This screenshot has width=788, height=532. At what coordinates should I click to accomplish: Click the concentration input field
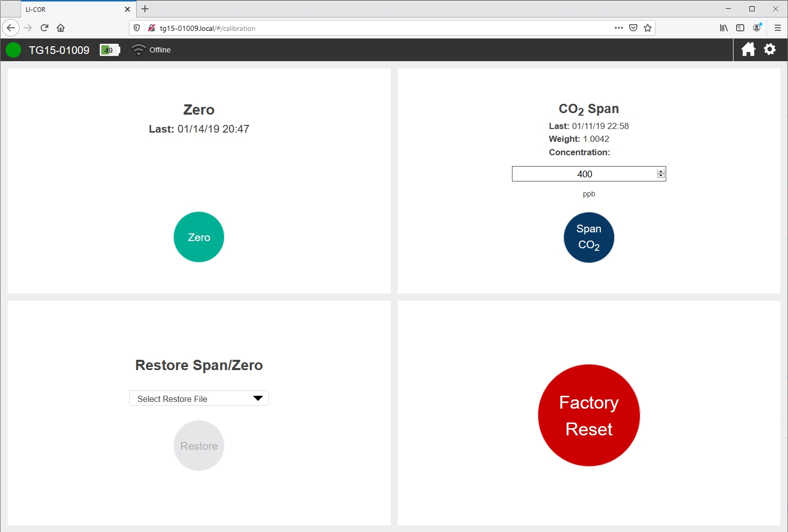[584, 174]
